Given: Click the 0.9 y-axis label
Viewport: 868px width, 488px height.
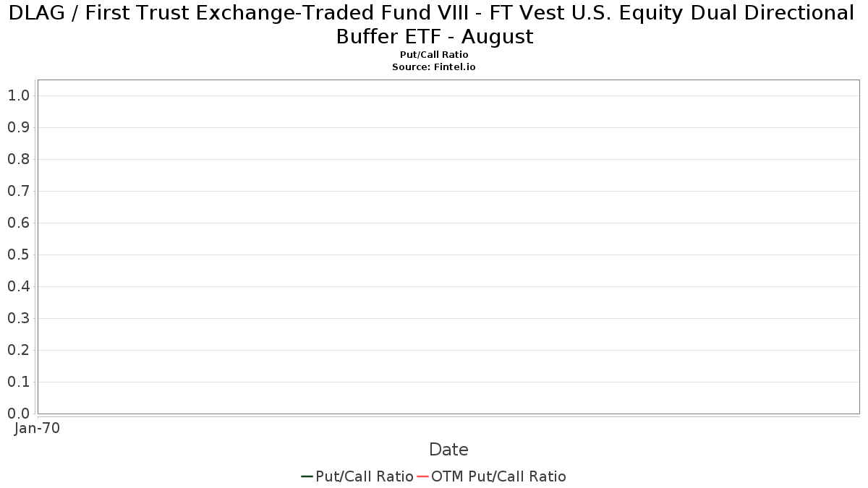Looking at the screenshot, I should click(x=18, y=127).
